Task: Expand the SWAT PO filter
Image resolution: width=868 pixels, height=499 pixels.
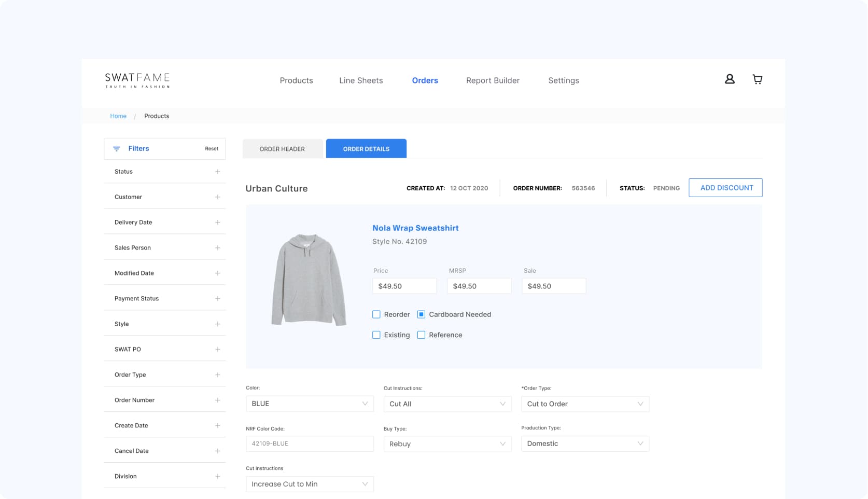Action: click(x=165, y=349)
